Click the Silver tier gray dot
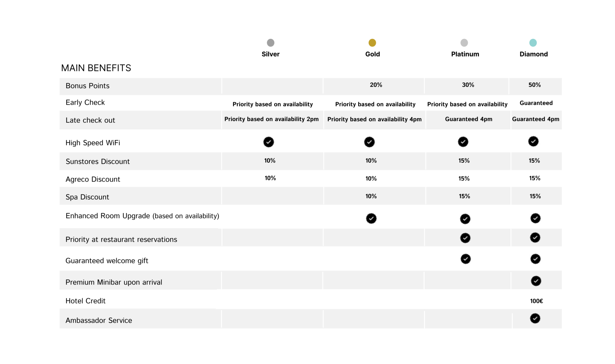 coord(271,43)
